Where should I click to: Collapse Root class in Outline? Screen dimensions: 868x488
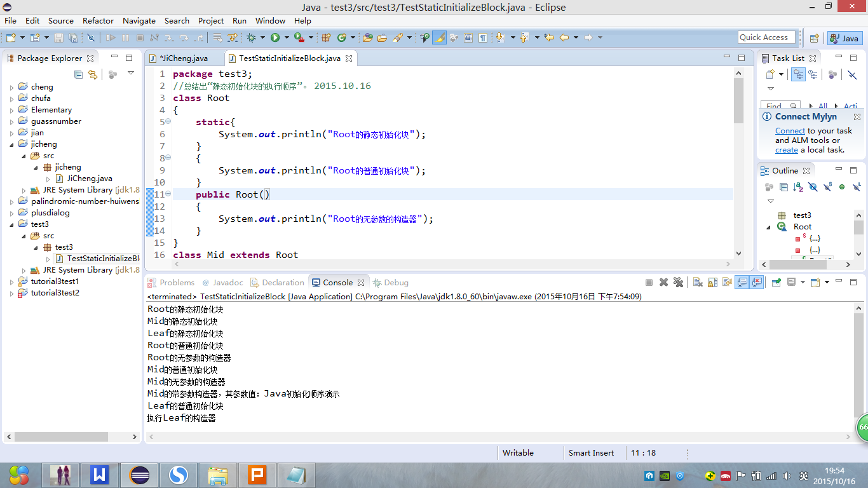click(x=768, y=227)
